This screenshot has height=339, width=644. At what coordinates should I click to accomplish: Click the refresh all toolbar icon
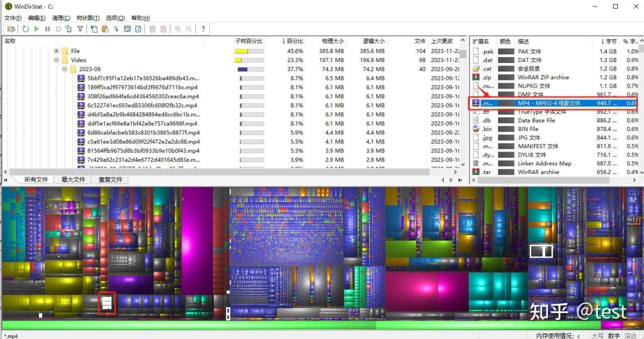pyautogui.click(x=26, y=29)
